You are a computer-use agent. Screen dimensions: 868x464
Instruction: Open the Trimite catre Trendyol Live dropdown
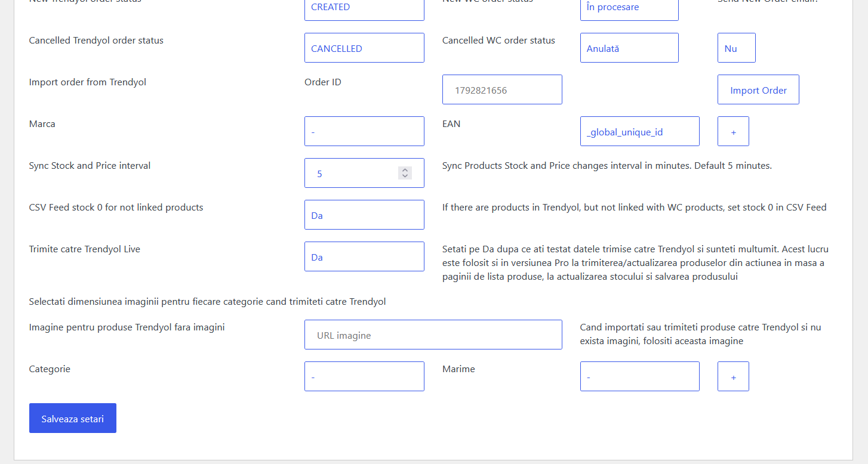[x=364, y=256]
